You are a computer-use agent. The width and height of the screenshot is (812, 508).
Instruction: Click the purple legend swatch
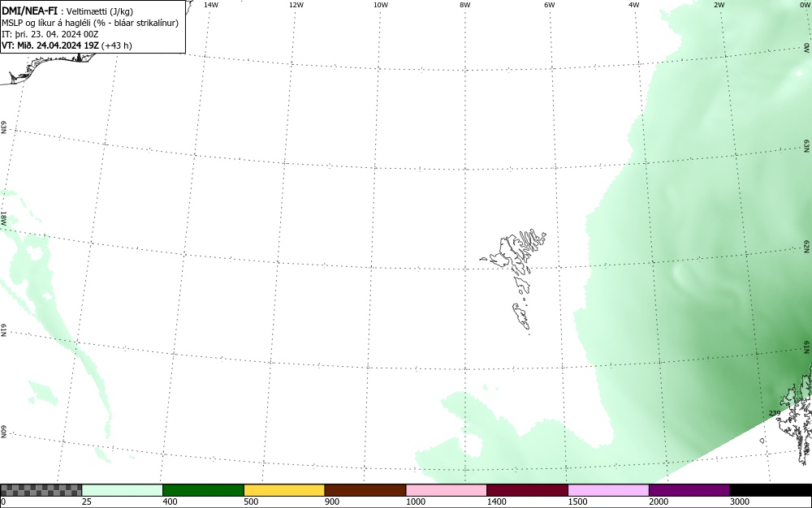pyautogui.click(x=689, y=490)
